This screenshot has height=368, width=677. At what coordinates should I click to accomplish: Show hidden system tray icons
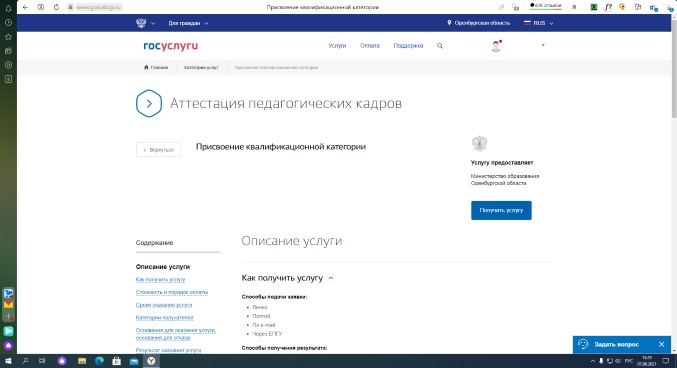tap(593, 361)
